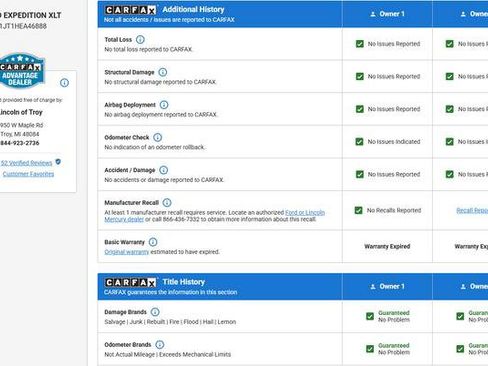The width and height of the screenshot is (488, 366).
Task: Click 'No indication of an odometer rollback' text
Action: 155,147
